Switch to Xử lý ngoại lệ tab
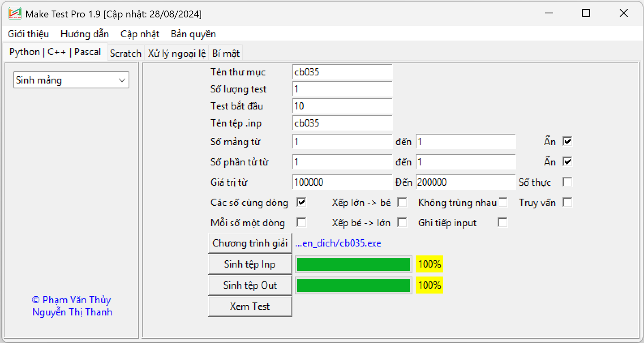This screenshot has height=343, width=644. 177,54
